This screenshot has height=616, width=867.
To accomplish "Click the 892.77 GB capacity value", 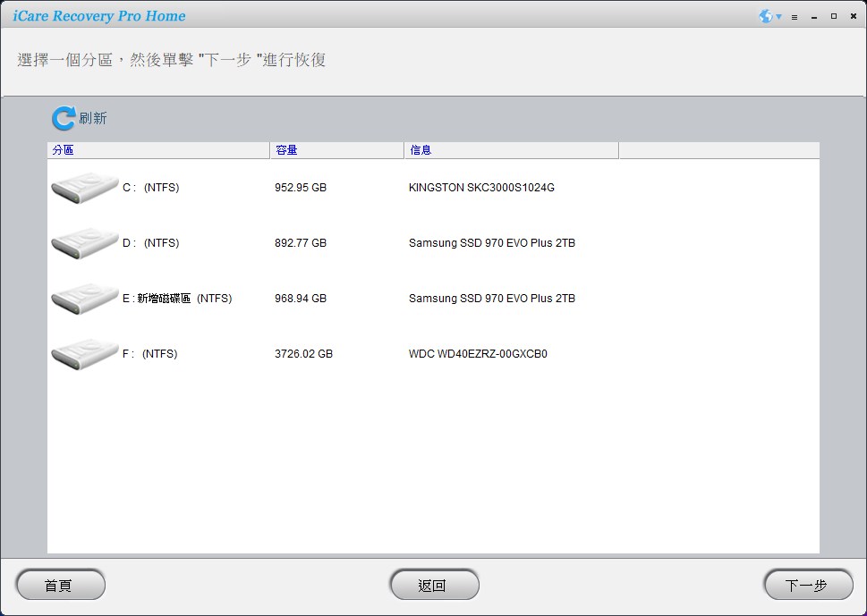I will click(301, 243).
